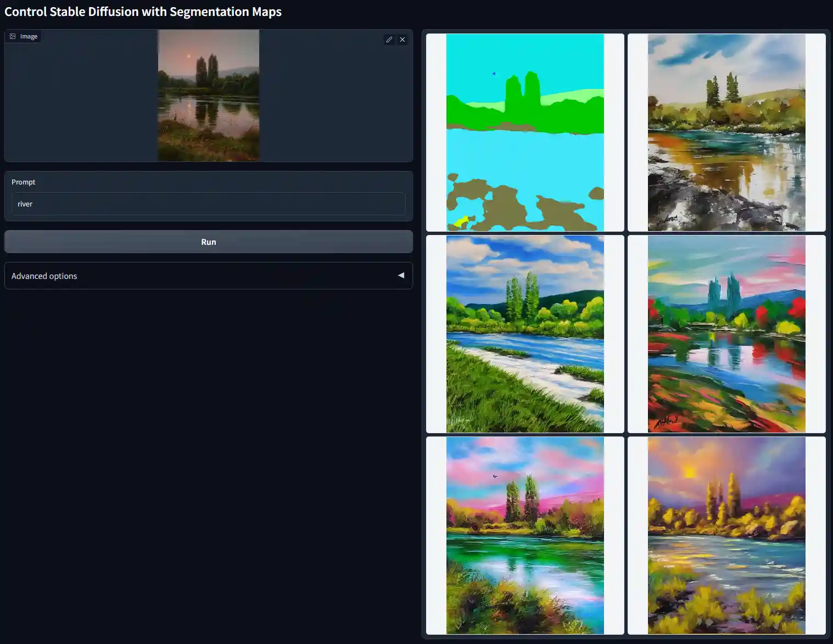The height and width of the screenshot is (644, 833).
Task: Remove the uploaded image with the X icon
Action: pyautogui.click(x=402, y=40)
